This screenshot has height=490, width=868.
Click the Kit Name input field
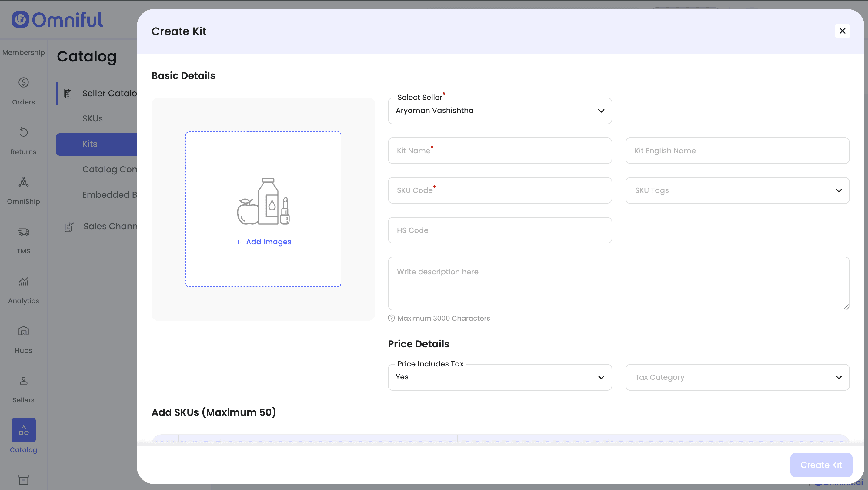499,151
